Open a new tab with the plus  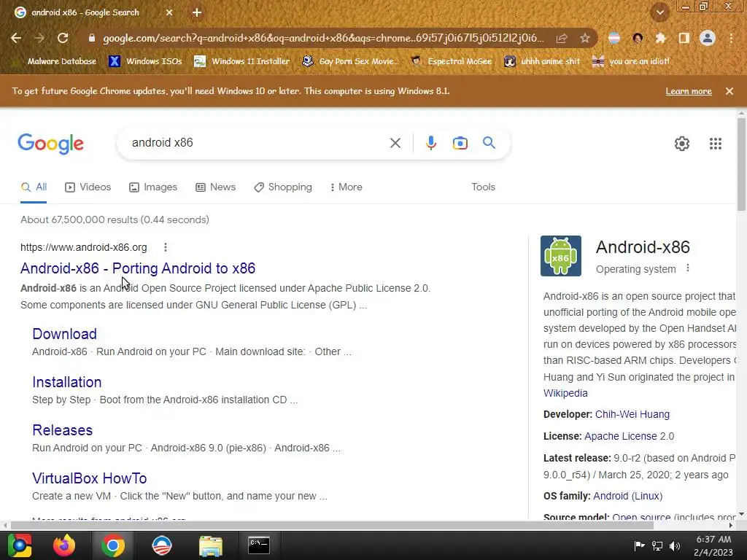pyautogui.click(x=197, y=13)
